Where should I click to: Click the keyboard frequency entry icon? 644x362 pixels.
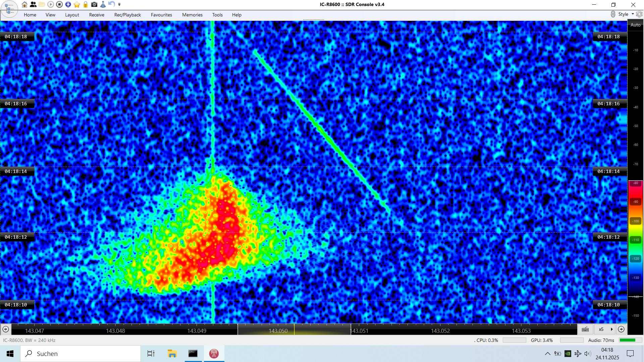[x=585, y=329]
